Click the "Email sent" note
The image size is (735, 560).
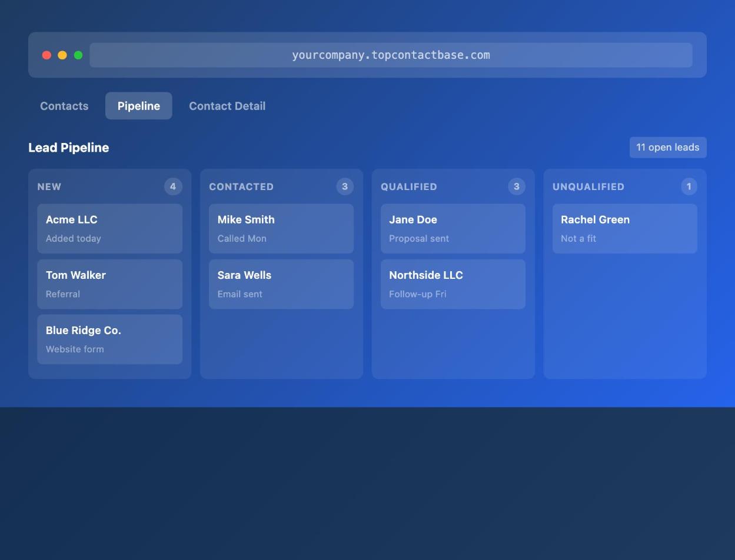(240, 294)
